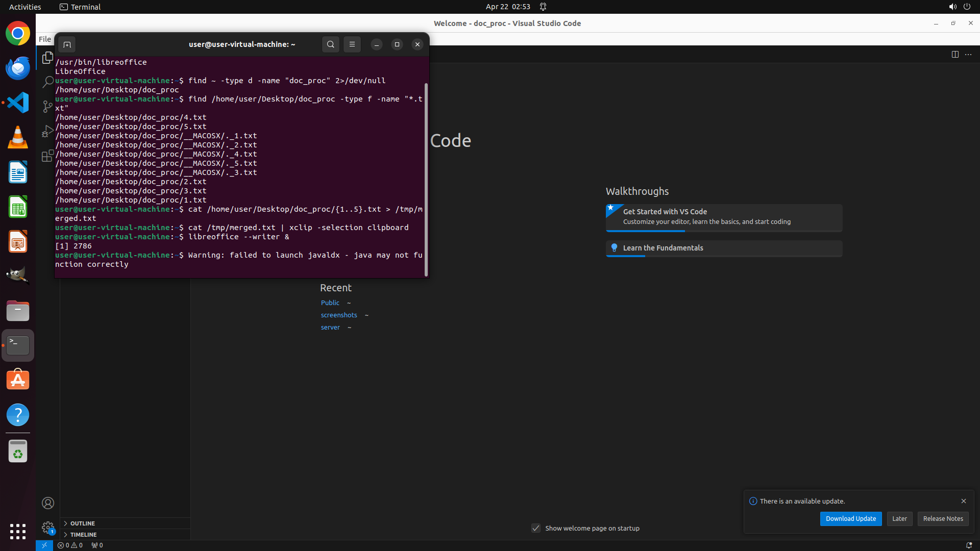Click the terminal vertical scrollbar
This screenshot has width=980, height=551.
(x=426, y=179)
